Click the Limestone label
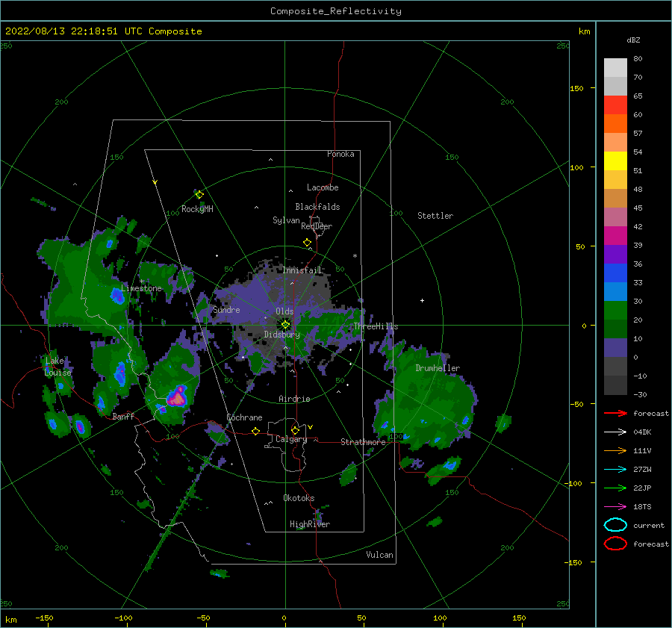This screenshot has width=672, height=628. coord(141,288)
